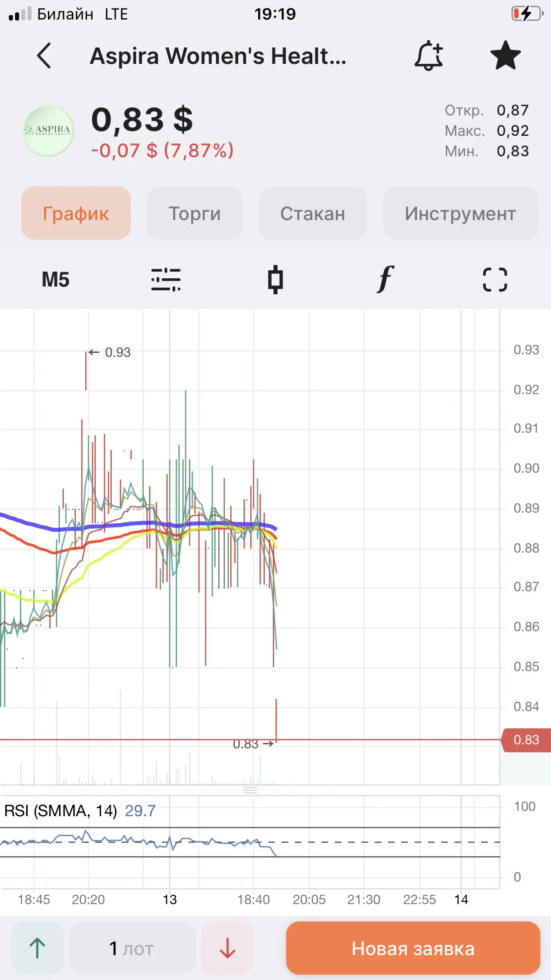Tap the Мин. low value 0,83

coord(513,151)
